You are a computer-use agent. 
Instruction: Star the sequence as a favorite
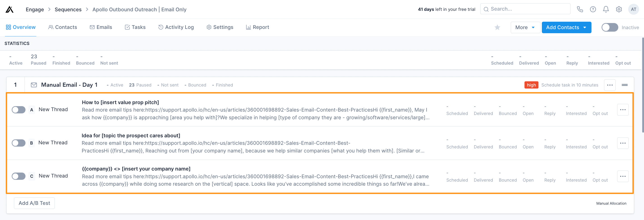pos(497,27)
